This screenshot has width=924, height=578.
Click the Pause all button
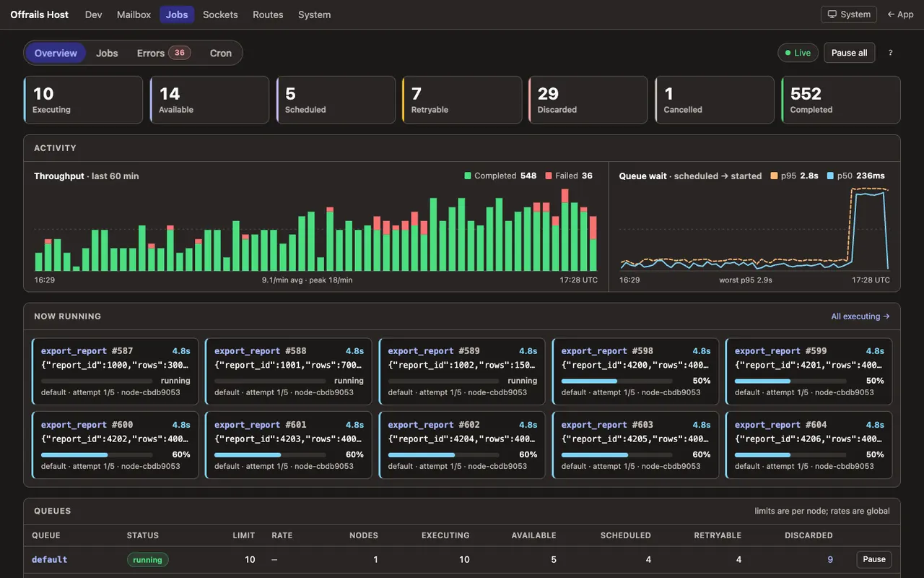coord(849,53)
